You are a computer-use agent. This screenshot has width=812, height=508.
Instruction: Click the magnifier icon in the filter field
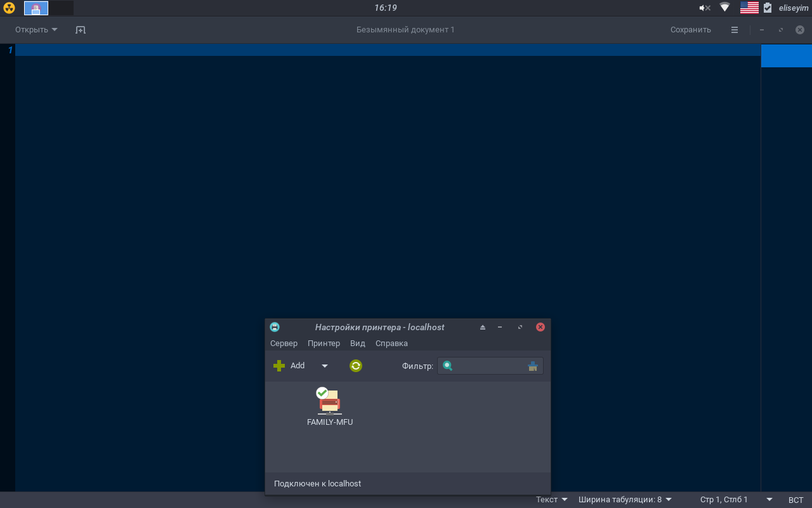click(448, 366)
